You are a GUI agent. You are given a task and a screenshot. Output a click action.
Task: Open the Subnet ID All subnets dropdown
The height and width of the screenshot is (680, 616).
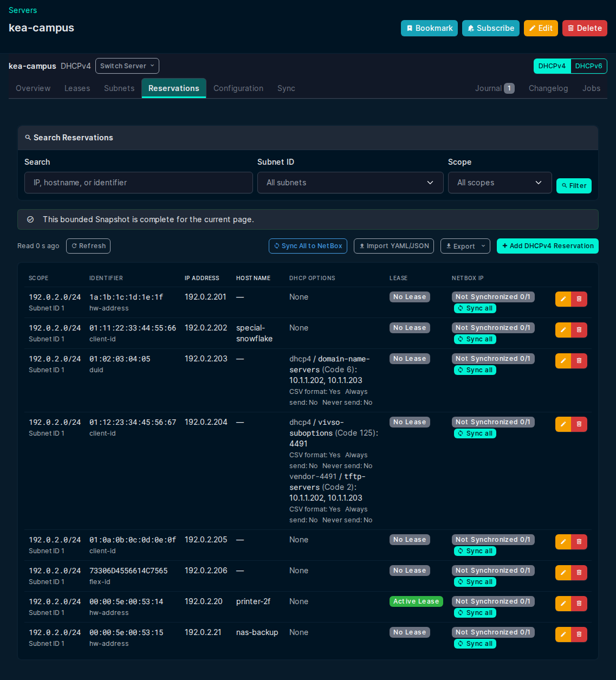pos(351,183)
